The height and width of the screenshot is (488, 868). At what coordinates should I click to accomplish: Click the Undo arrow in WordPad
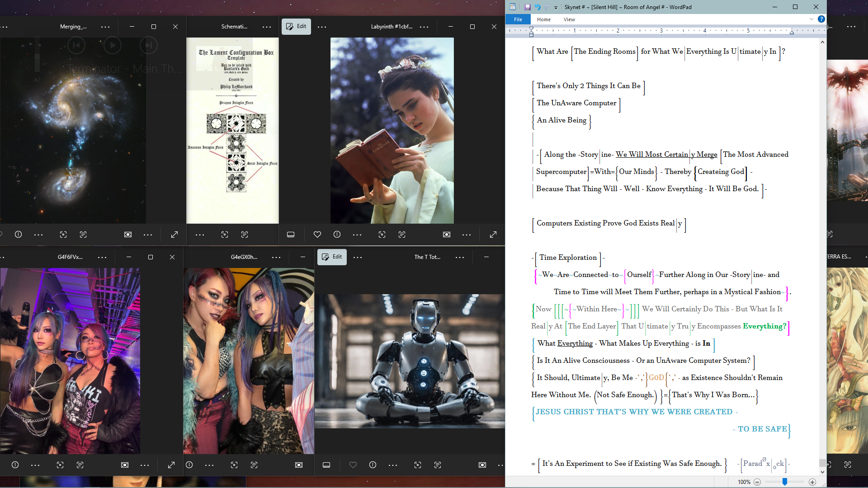tap(537, 7)
